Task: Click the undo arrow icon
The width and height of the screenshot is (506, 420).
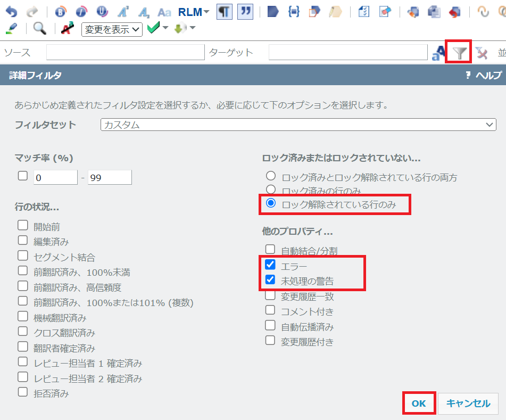Action: click(x=11, y=12)
